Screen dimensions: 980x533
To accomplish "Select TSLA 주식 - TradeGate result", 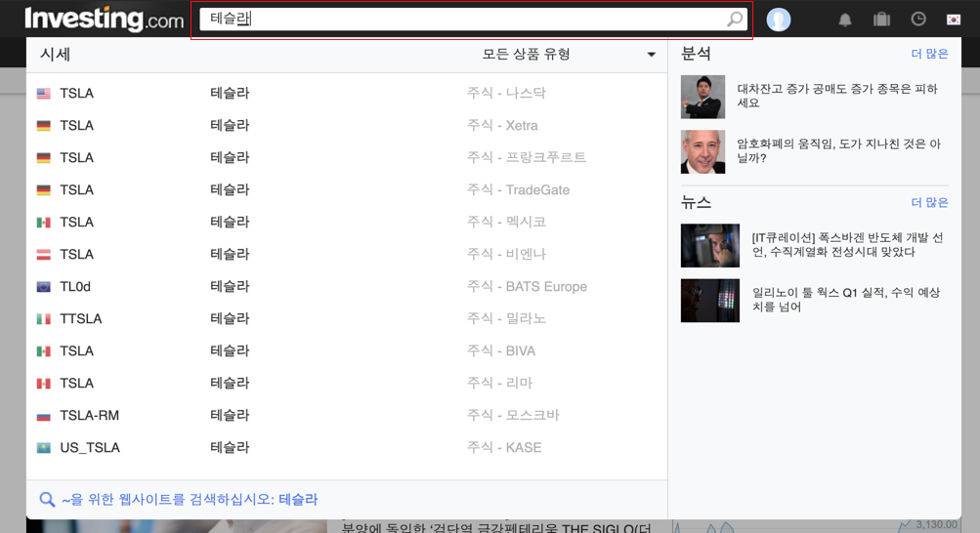I will click(347, 189).
